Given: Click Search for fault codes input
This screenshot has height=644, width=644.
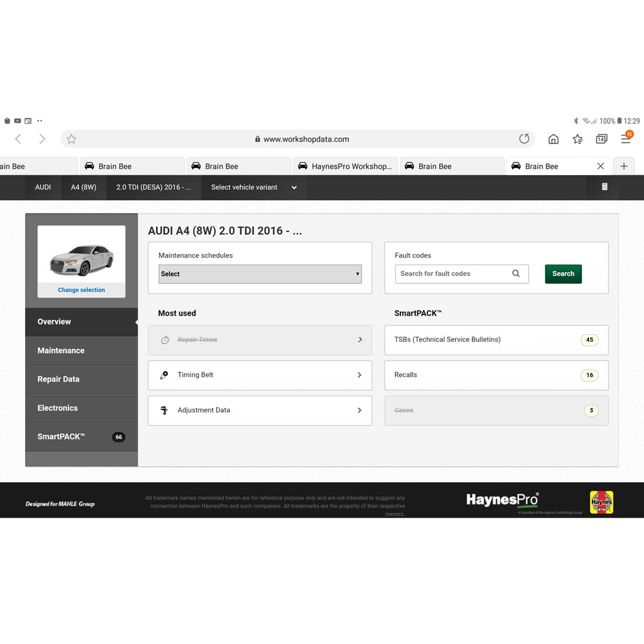Looking at the screenshot, I should [462, 274].
